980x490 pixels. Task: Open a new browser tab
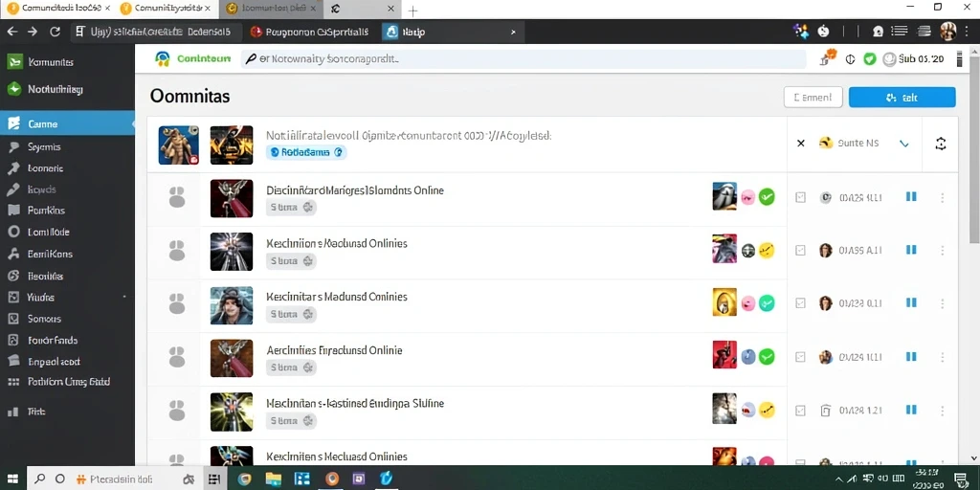(413, 11)
